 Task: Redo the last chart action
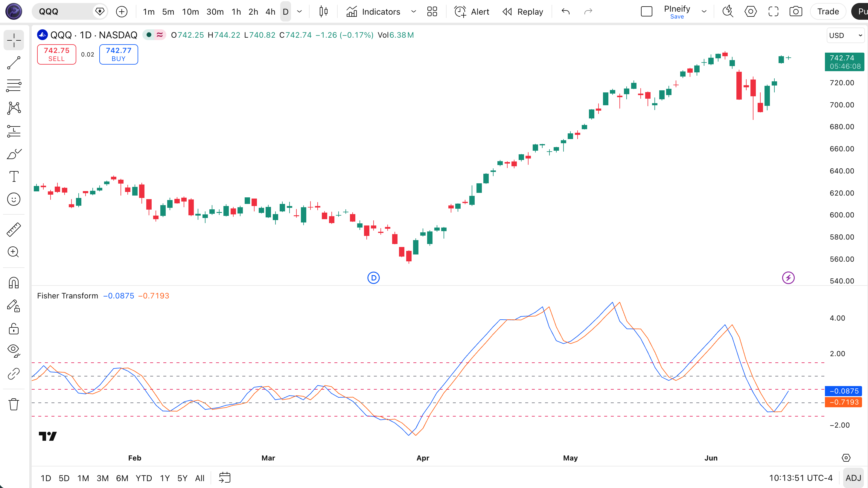[588, 12]
